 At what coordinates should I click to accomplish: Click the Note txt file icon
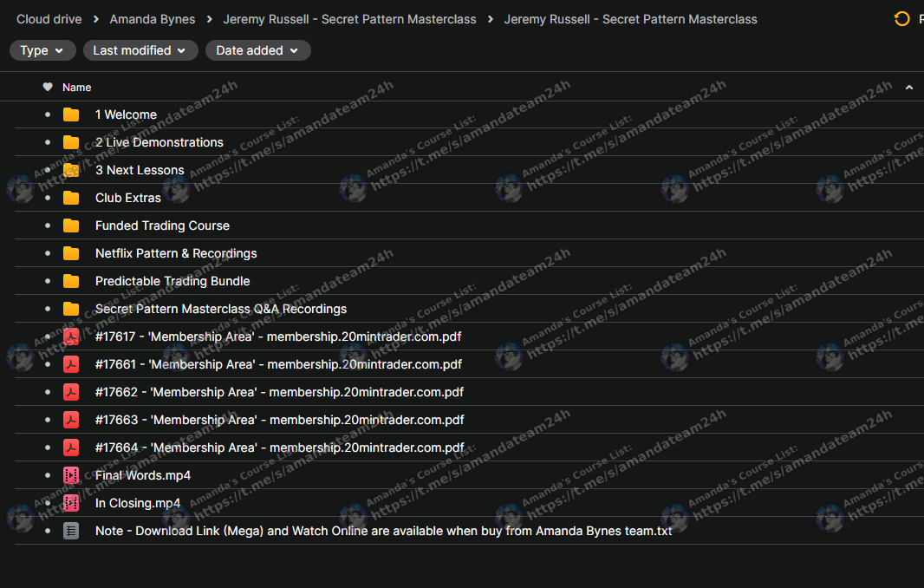[71, 531]
